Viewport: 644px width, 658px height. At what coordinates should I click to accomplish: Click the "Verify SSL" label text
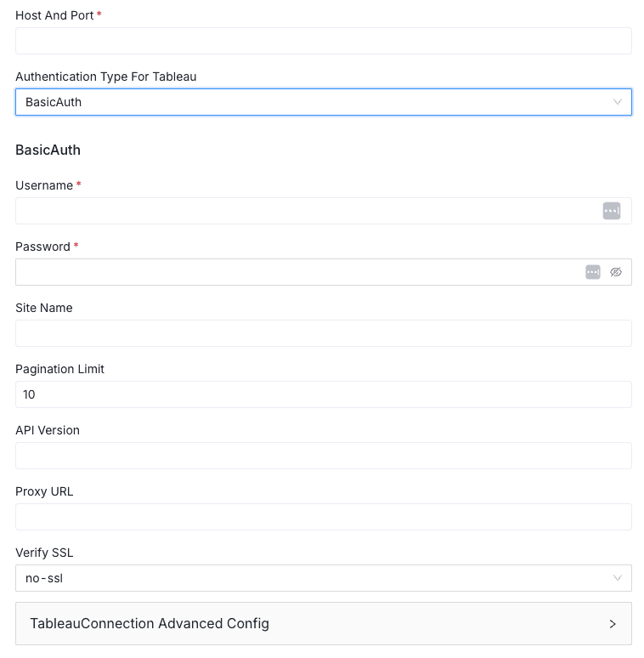pyautogui.click(x=44, y=553)
